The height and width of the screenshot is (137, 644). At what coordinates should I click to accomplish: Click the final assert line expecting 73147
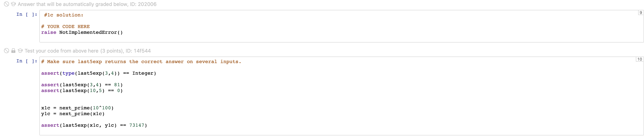pyautogui.click(x=94, y=125)
